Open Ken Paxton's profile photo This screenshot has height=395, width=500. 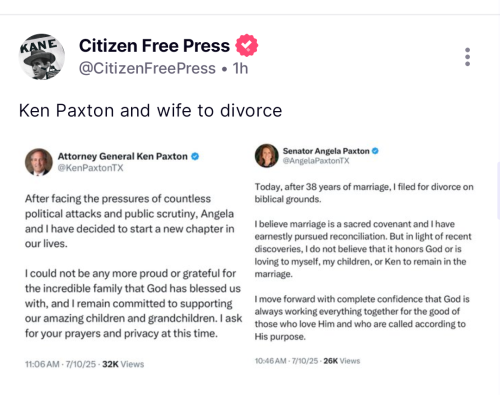39,162
